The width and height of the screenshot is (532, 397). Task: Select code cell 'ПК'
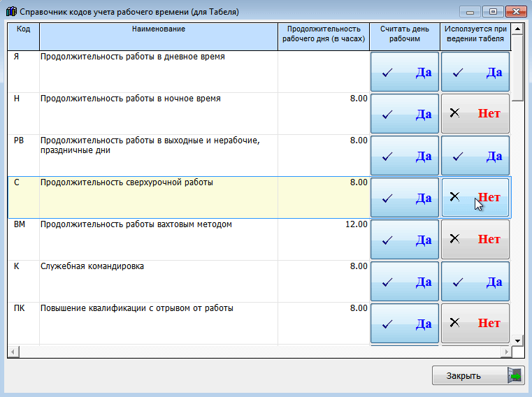pos(23,324)
